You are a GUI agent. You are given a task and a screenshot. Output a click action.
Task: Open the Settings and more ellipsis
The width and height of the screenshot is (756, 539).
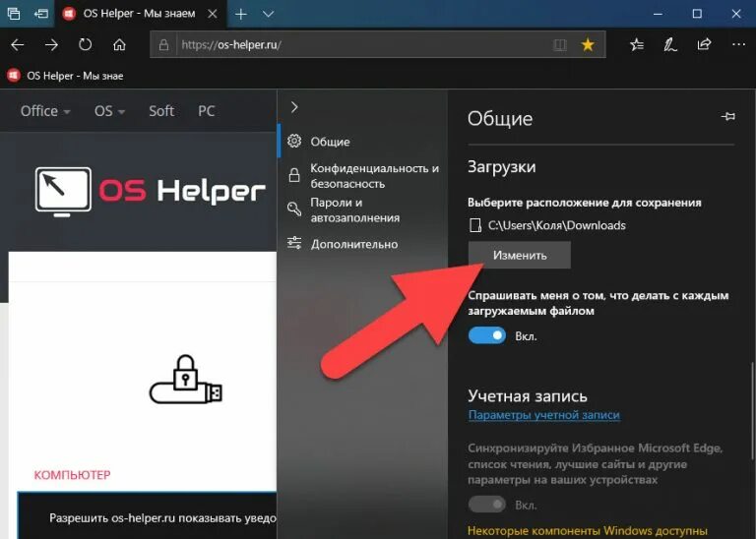(x=738, y=45)
